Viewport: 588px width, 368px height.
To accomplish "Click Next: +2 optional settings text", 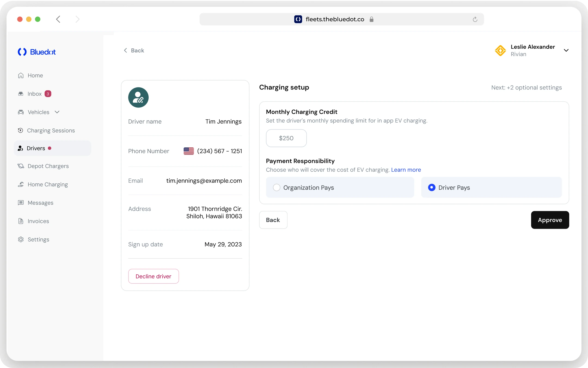I will click(x=526, y=87).
